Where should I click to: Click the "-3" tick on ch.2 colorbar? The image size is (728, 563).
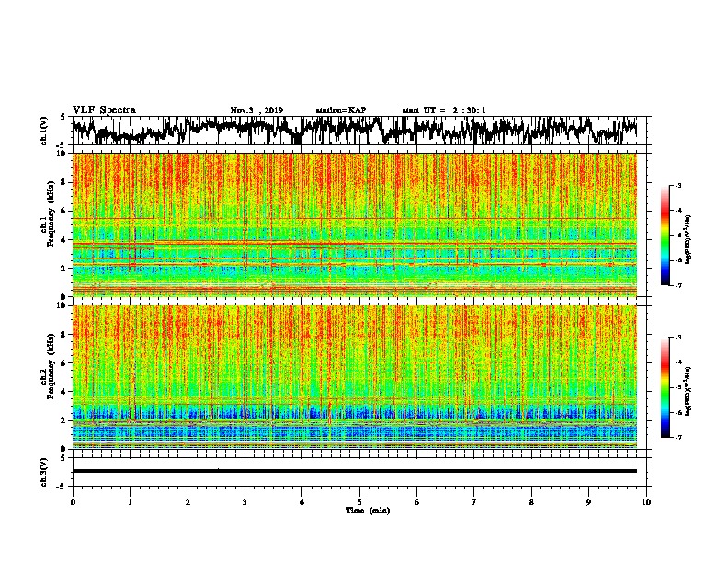677,338
